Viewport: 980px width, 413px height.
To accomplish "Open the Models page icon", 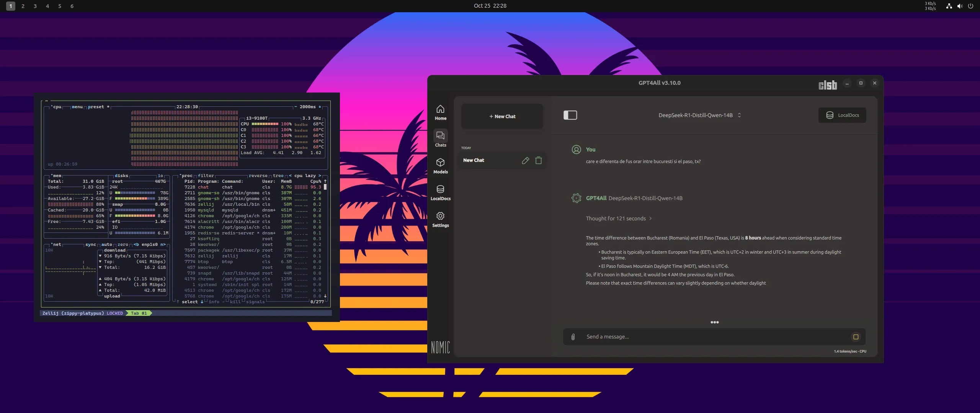I will pos(440,166).
